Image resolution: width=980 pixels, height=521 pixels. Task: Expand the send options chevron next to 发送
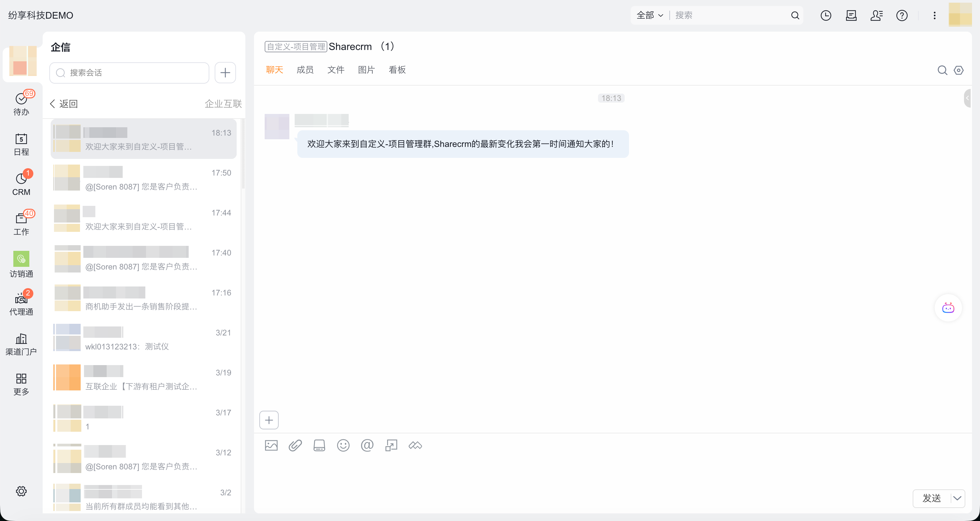(958, 499)
